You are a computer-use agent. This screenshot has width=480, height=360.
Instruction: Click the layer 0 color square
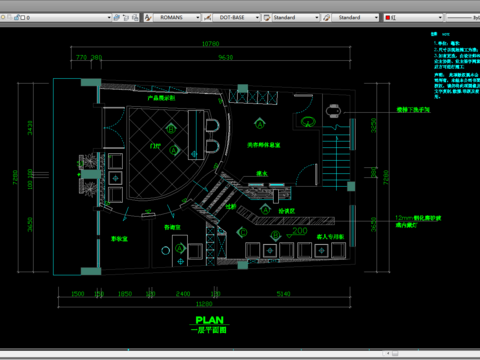tap(23, 17)
